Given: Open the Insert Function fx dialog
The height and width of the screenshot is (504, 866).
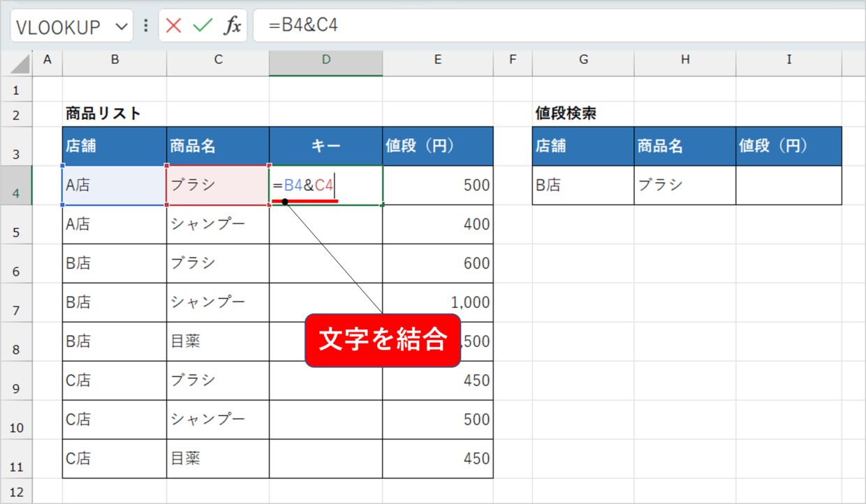Looking at the screenshot, I should [232, 27].
